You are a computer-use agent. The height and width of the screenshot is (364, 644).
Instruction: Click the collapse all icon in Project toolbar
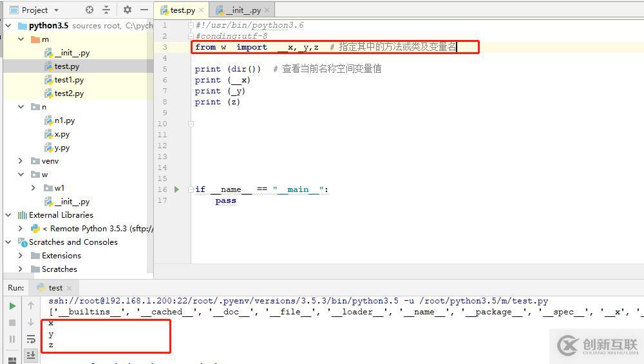106,10
